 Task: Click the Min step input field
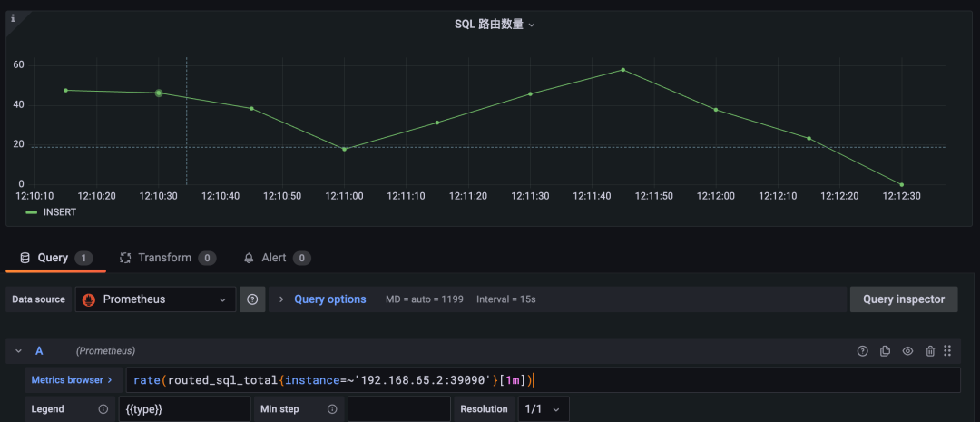tap(399, 409)
